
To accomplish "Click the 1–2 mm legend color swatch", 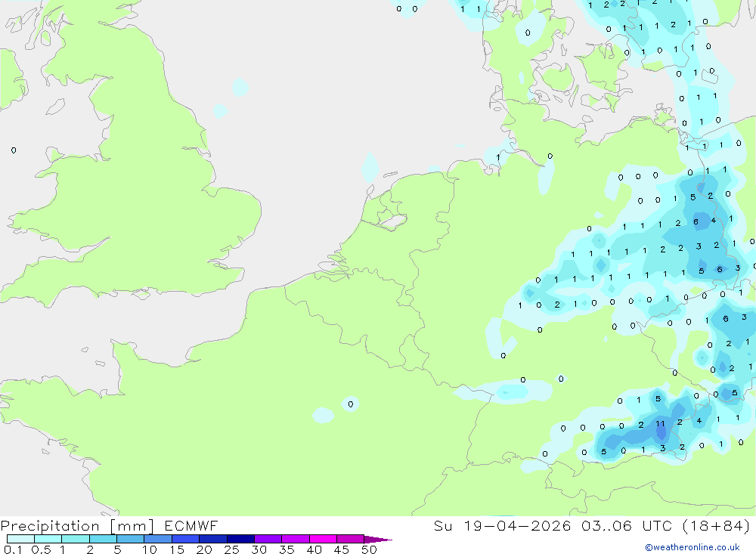I will click(76, 539).
